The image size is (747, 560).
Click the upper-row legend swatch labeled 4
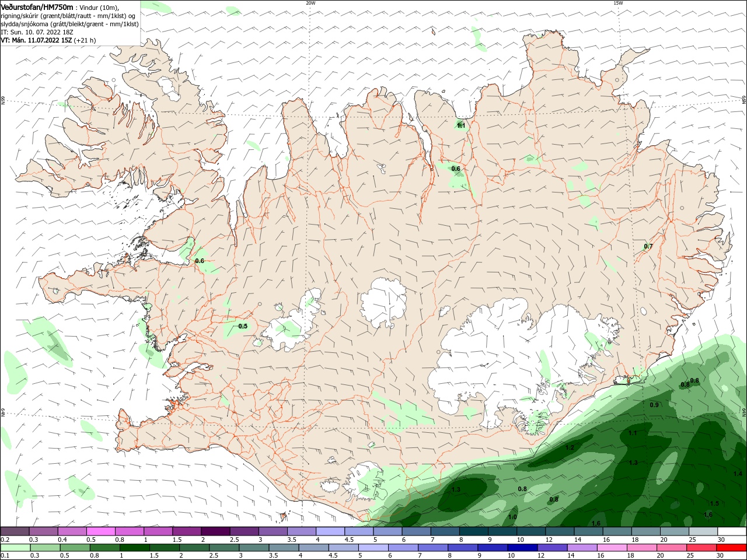(x=330, y=531)
